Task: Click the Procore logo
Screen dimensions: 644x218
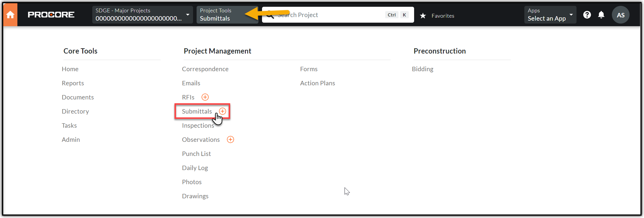Action: (x=51, y=15)
